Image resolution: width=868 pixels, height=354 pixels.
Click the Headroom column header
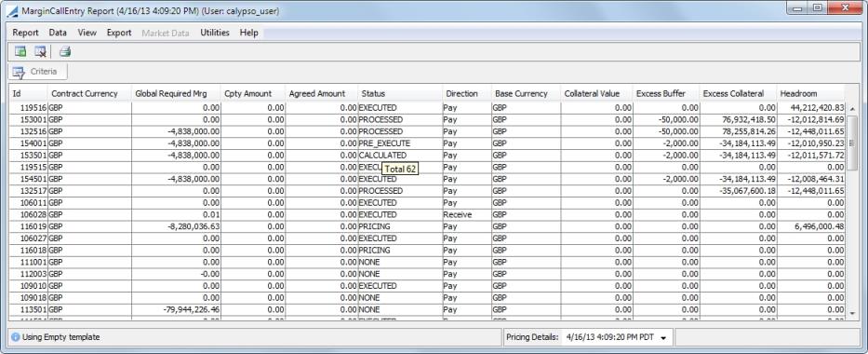coord(811,94)
